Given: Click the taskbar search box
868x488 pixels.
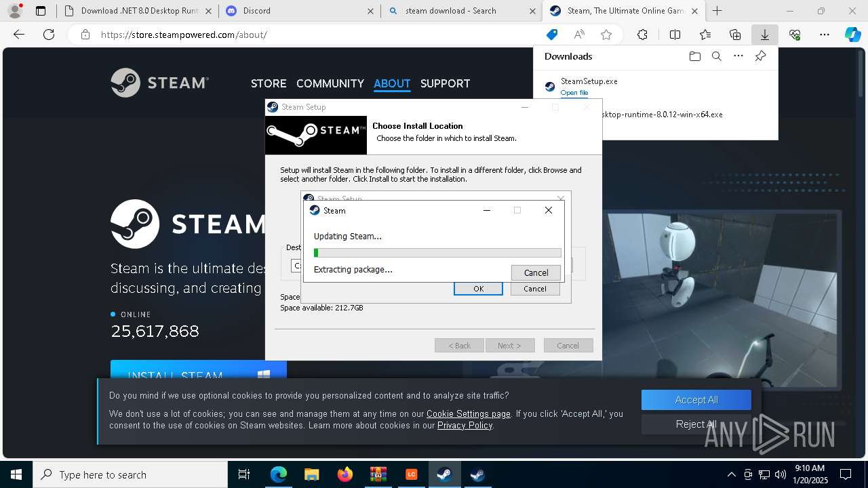Looking at the screenshot, I should (x=130, y=474).
